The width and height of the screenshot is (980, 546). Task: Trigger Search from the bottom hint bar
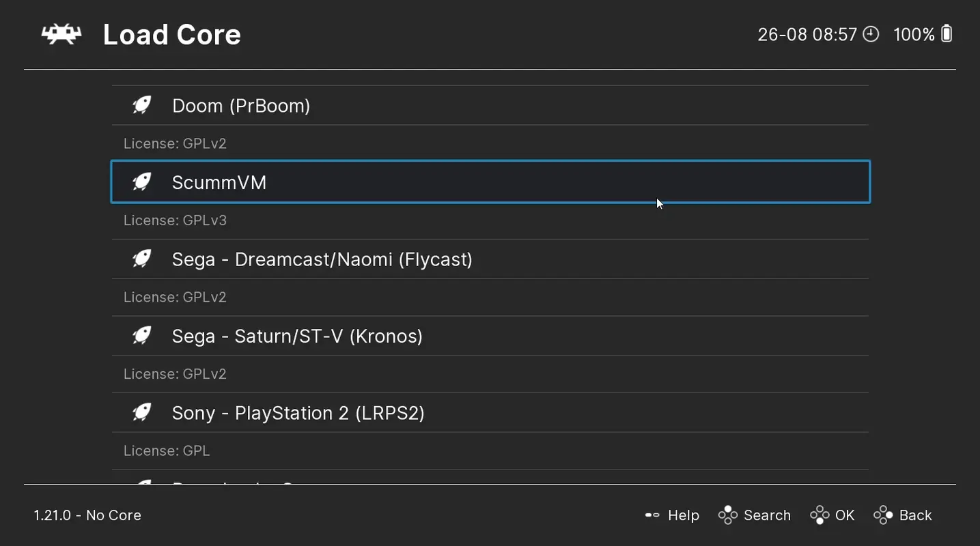pos(767,515)
